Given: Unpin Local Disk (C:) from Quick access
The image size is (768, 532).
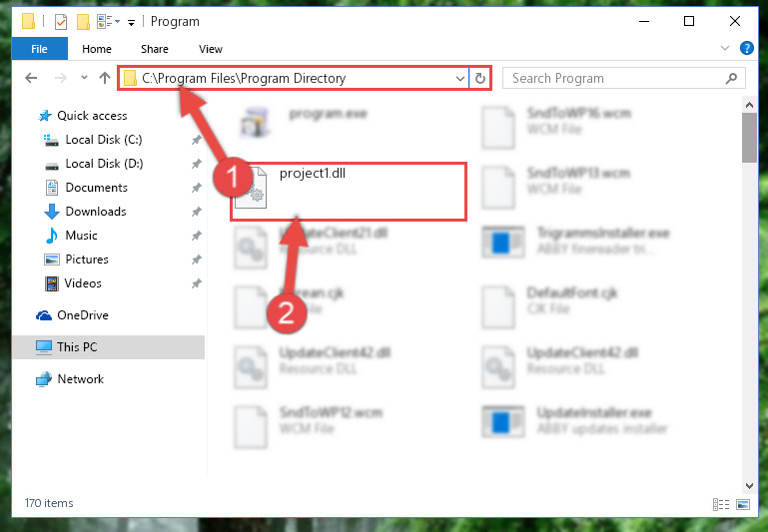Looking at the screenshot, I should pos(197,140).
